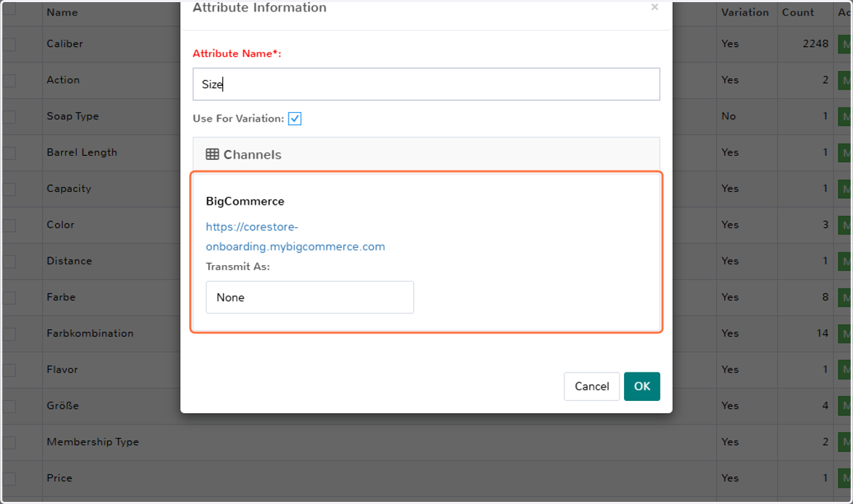
Task: Click the Attribute Name input field
Action: point(426,84)
